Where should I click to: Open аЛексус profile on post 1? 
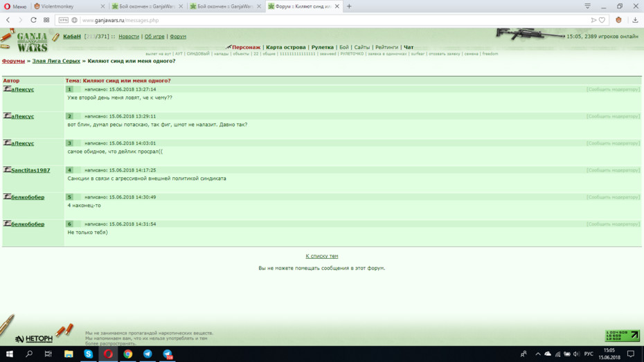[x=23, y=89]
